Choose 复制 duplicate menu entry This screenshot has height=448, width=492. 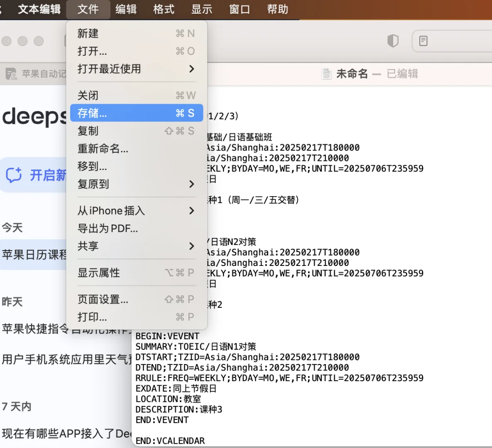(x=137, y=131)
